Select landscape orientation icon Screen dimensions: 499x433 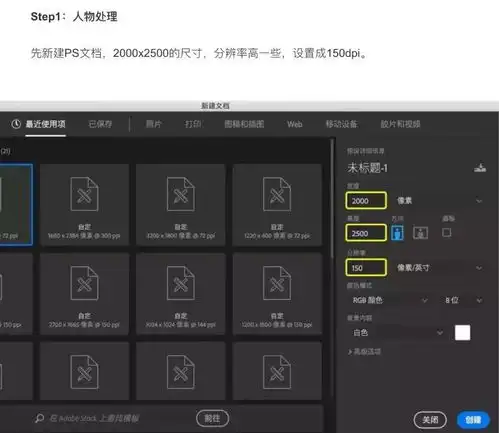(420, 233)
